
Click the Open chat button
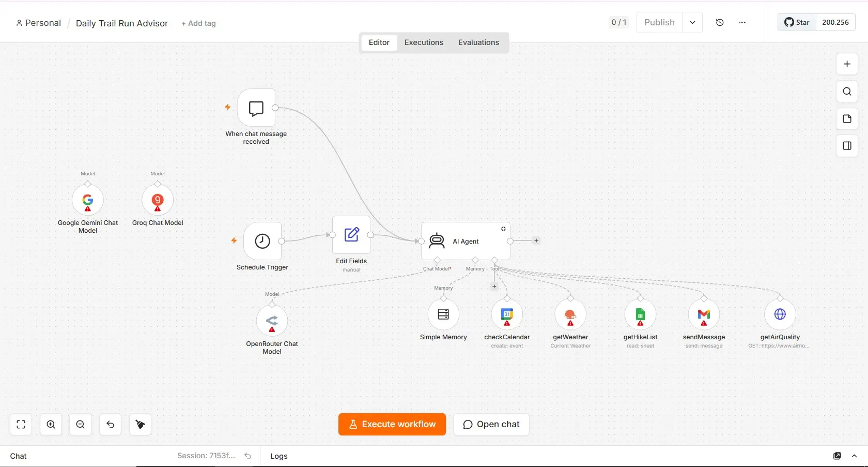click(x=491, y=425)
